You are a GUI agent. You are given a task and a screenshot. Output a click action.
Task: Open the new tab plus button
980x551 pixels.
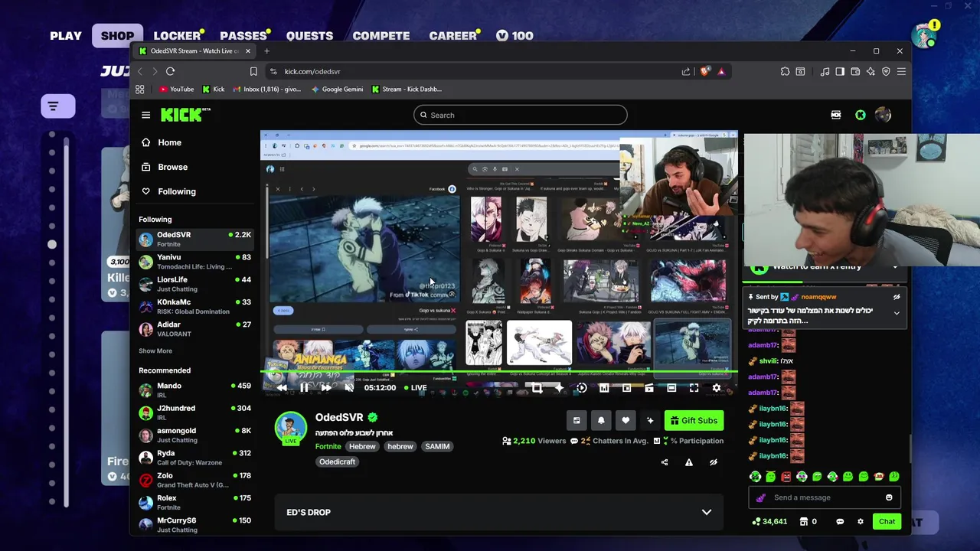tap(266, 51)
